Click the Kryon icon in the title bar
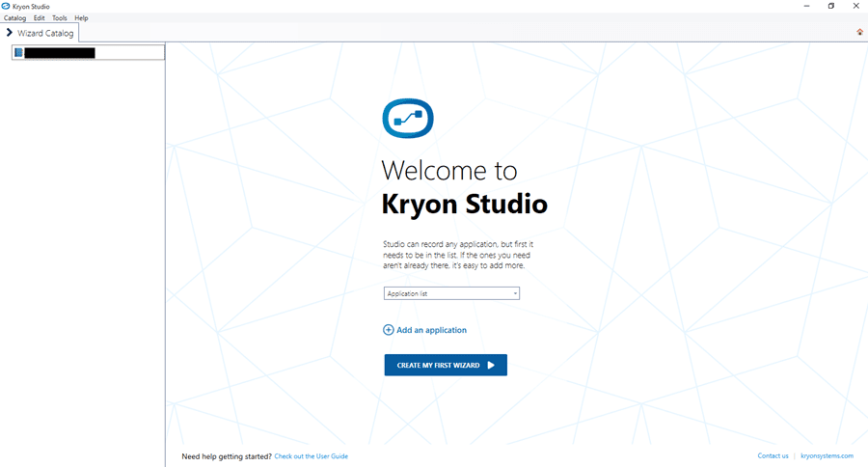868x467 pixels. 6,6
